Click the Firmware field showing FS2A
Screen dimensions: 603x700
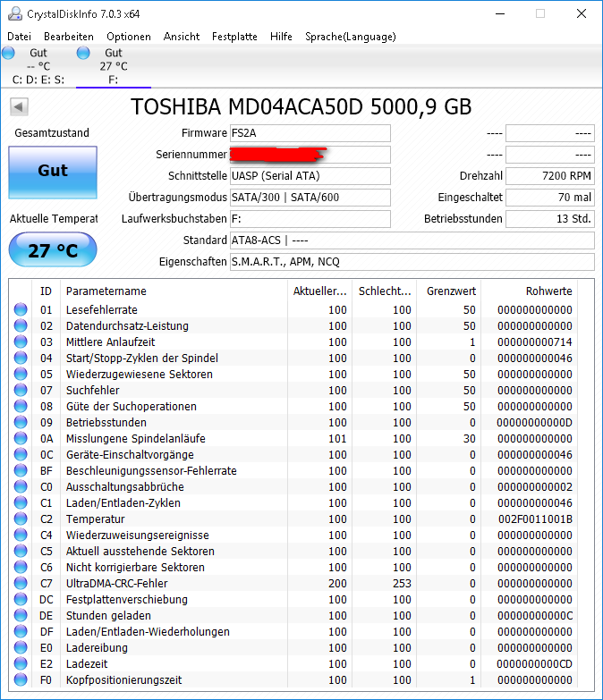pyautogui.click(x=310, y=133)
